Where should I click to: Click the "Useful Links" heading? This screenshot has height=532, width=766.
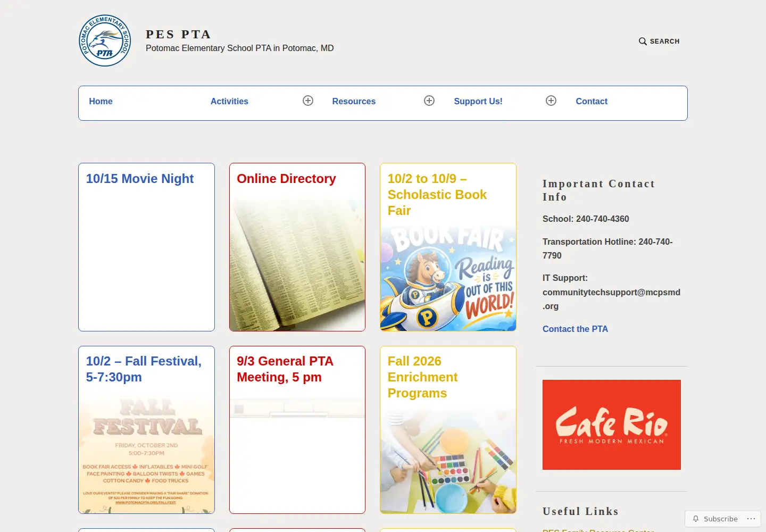coord(580,511)
